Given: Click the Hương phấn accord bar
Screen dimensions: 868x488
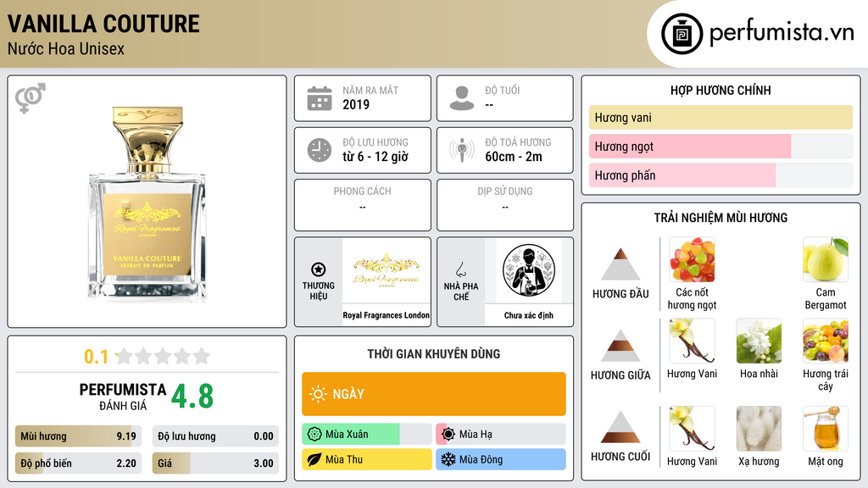Looking at the screenshot, I should click(x=721, y=175).
